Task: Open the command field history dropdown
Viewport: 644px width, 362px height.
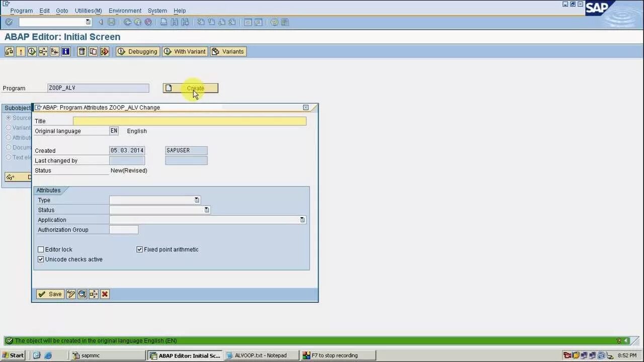Action: pos(88,22)
